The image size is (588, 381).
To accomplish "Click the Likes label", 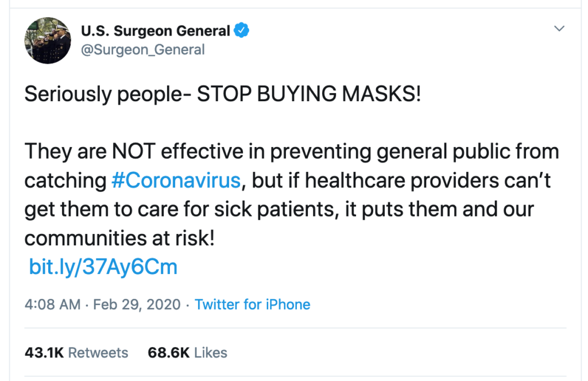I will pyautogui.click(x=211, y=353).
